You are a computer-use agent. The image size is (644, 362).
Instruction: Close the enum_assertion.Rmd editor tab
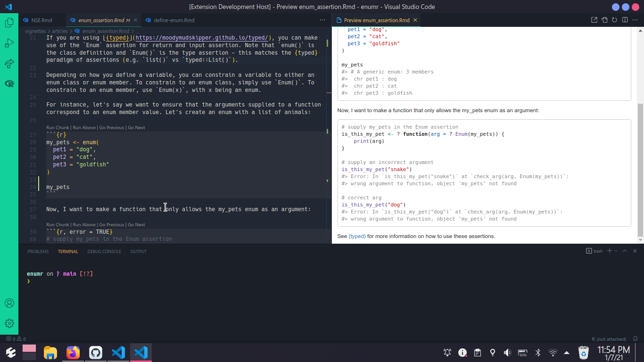[135, 20]
